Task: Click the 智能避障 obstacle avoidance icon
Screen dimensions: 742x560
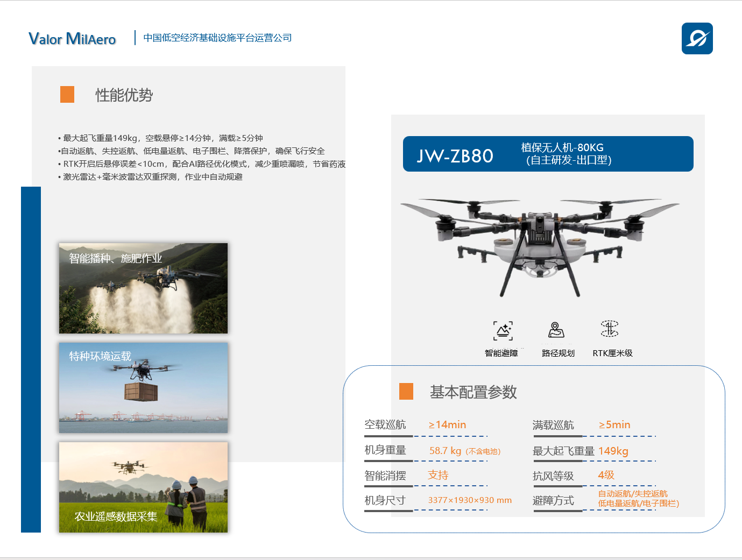Action: 503,331
